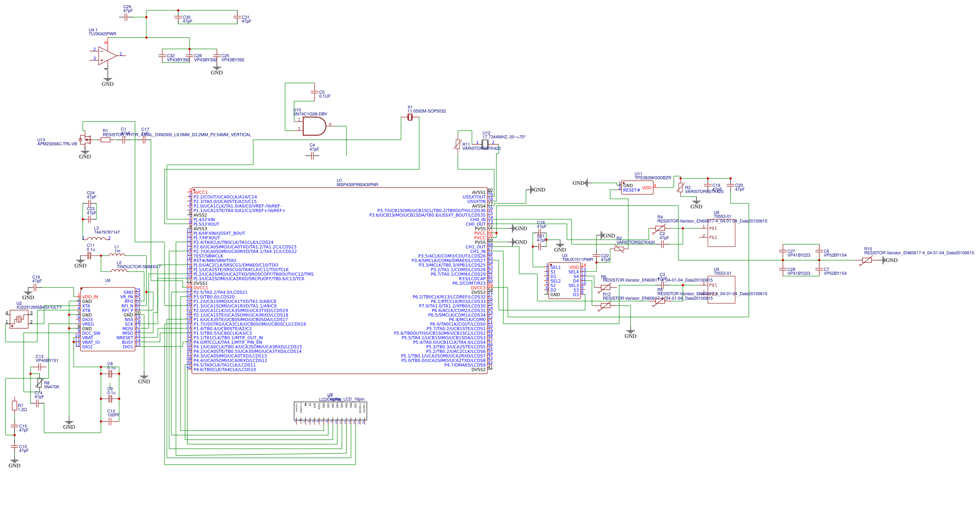Pick the U13 MOSFET transistor symbol
Image resolution: width=980 pixels, height=526 pixels.
(85, 139)
